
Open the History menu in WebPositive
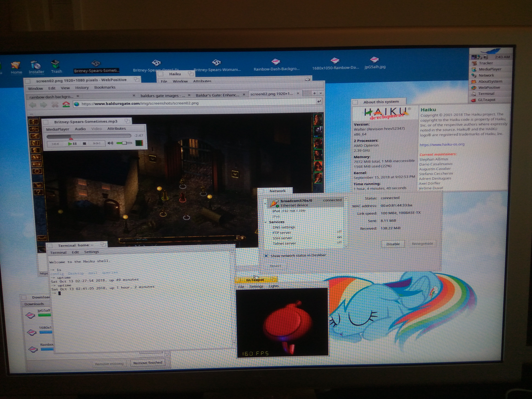[x=82, y=88]
